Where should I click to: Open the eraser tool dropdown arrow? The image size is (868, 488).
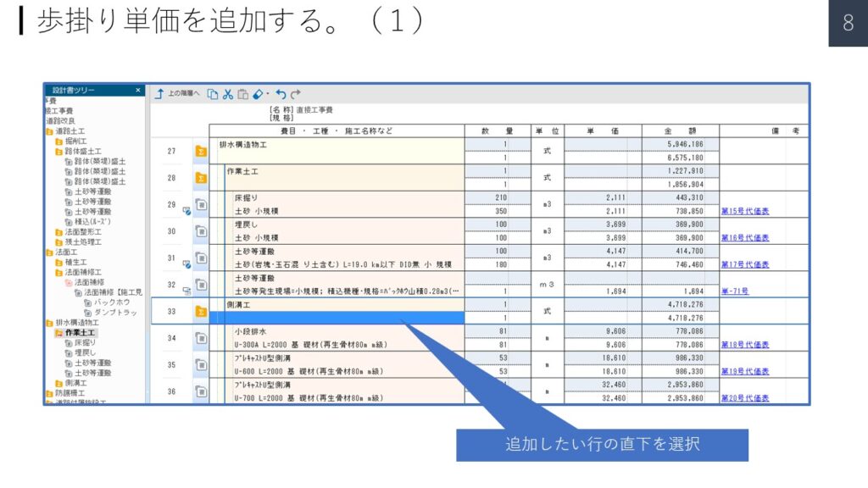click(x=267, y=94)
